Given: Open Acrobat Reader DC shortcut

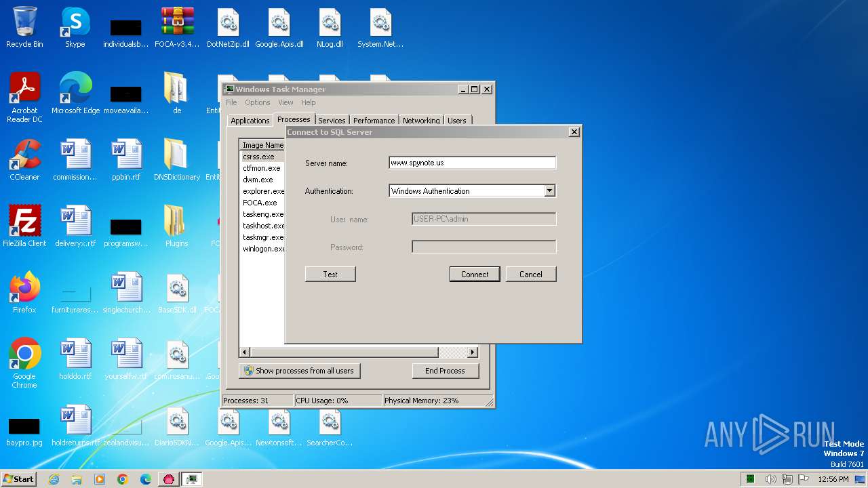Looking at the screenshot, I should point(24,98).
